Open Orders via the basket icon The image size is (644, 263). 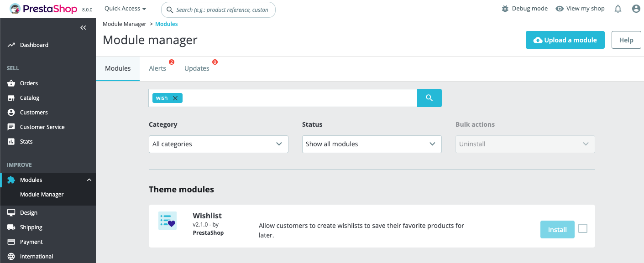click(11, 83)
